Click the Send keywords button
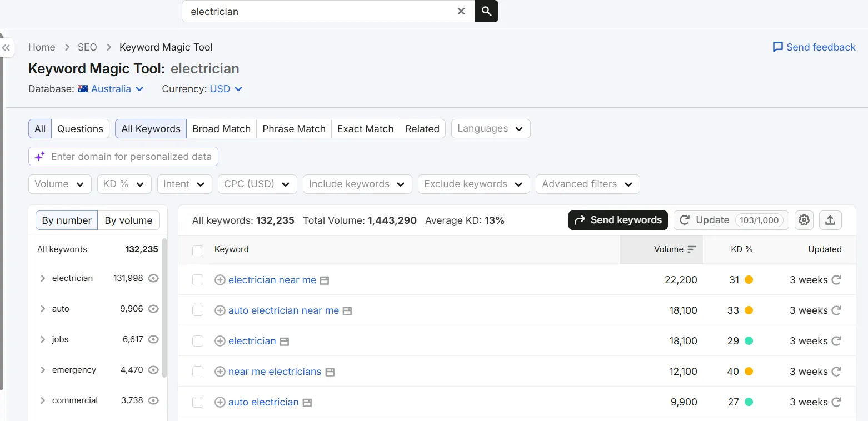The width and height of the screenshot is (868, 421). [x=618, y=220]
